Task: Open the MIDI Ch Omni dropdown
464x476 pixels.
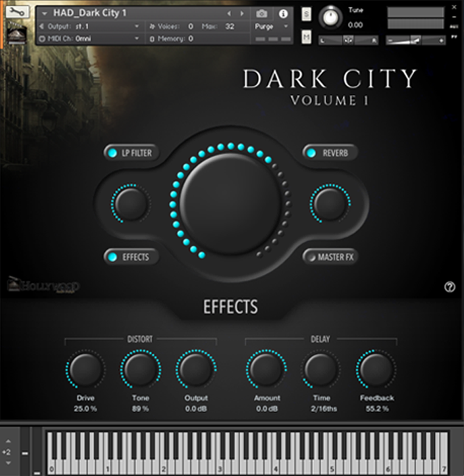Action: click(x=91, y=39)
